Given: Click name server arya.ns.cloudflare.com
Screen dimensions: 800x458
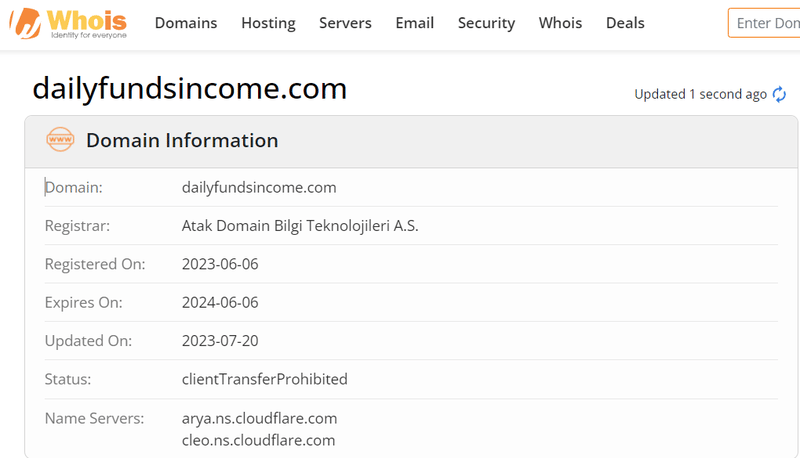Looking at the screenshot, I should 259,418.
